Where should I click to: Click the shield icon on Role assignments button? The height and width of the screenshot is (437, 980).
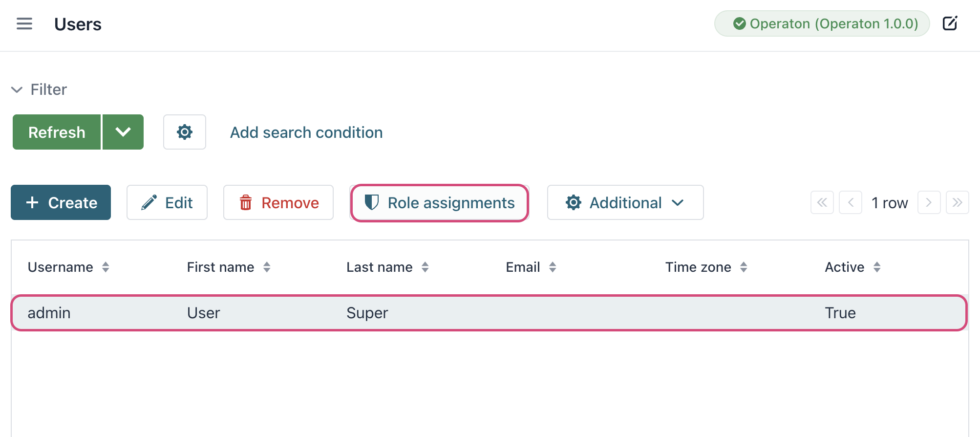[372, 202]
